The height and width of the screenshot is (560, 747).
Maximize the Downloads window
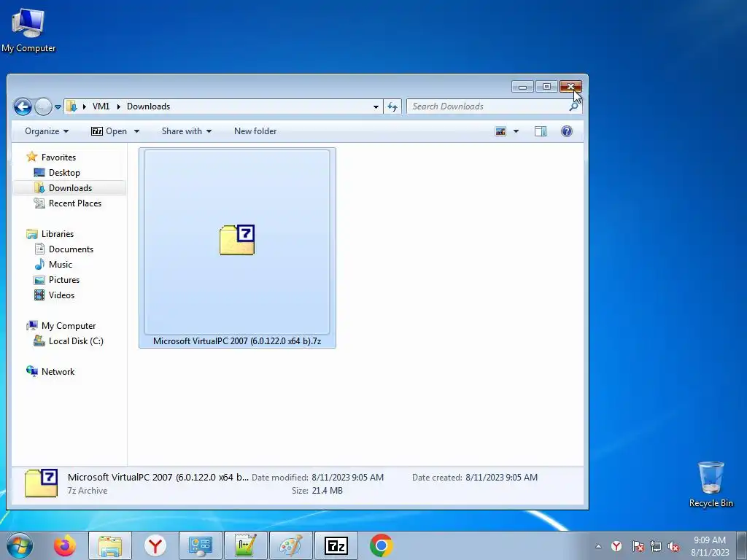coord(546,87)
